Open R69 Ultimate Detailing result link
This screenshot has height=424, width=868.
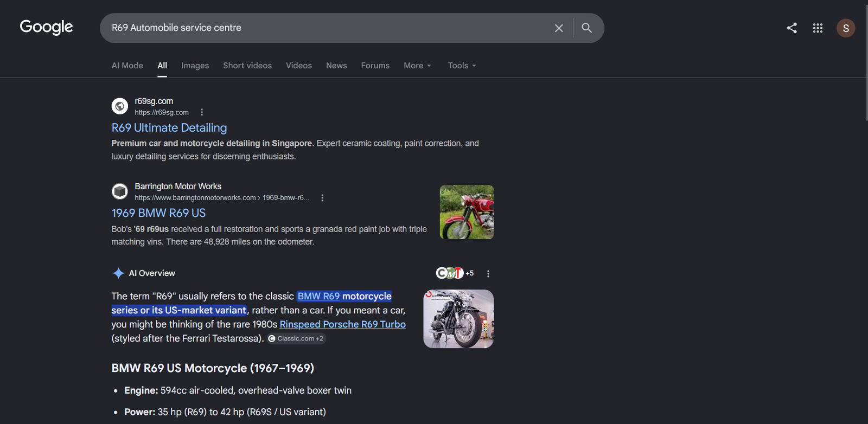(169, 128)
